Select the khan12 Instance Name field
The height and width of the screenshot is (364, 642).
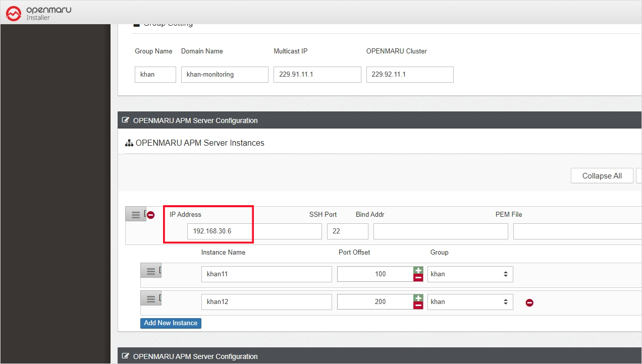(x=266, y=302)
